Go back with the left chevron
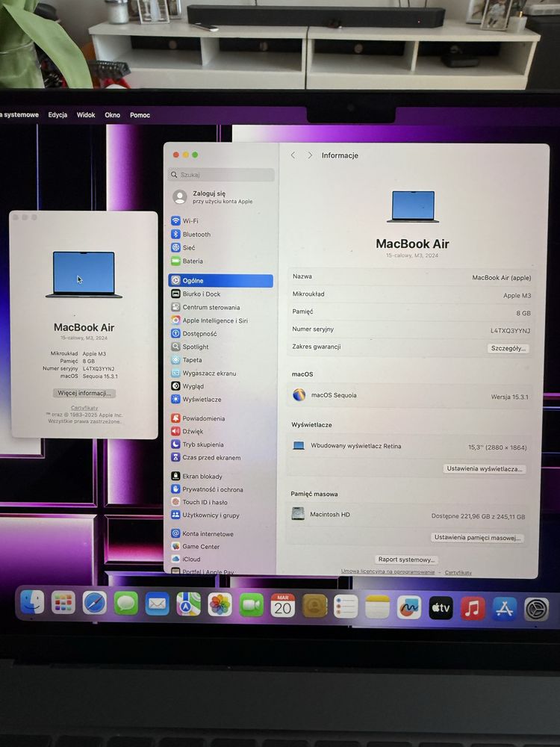This screenshot has width=560, height=747. pos(293,155)
